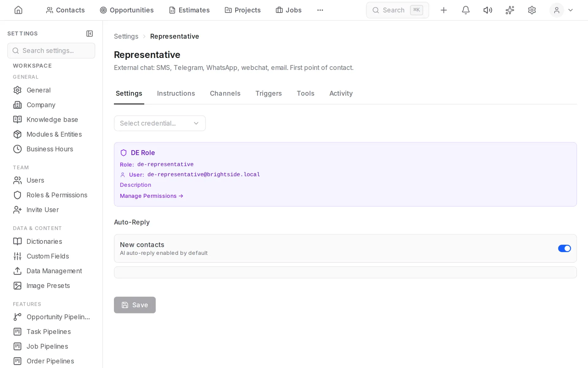Collapse the settings sidebar panel icon
588x368 pixels.
pyautogui.click(x=89, y=33)
